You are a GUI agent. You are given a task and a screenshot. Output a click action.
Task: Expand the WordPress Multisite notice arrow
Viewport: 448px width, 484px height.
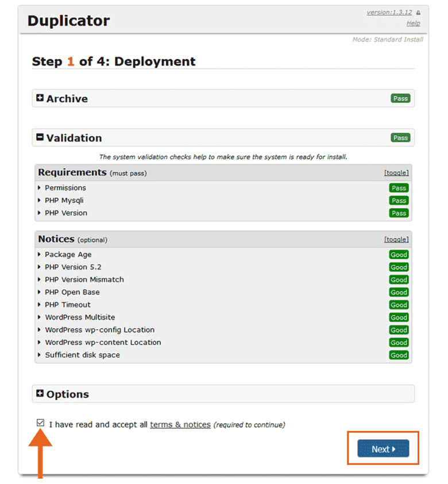pyautogui.click(x=39, y=317)
